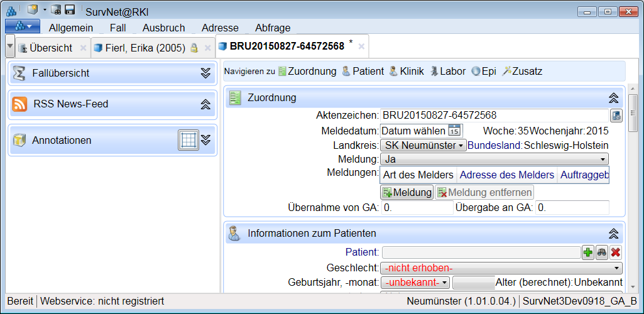644x314 pixels.
Task: Click the Meldung add button
Action: point(407,192)
